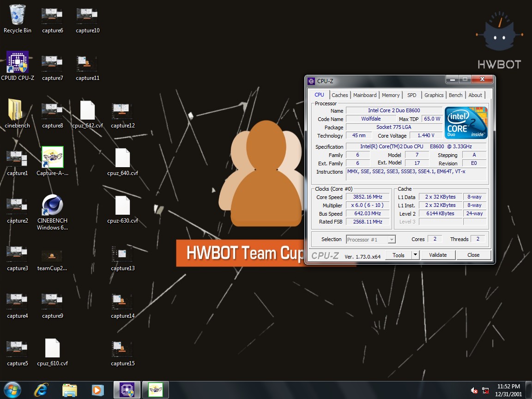The image size is (532, 399).
Task: Select the Capture-A-... shortcut icon
Action: click(x=52, y=161)
